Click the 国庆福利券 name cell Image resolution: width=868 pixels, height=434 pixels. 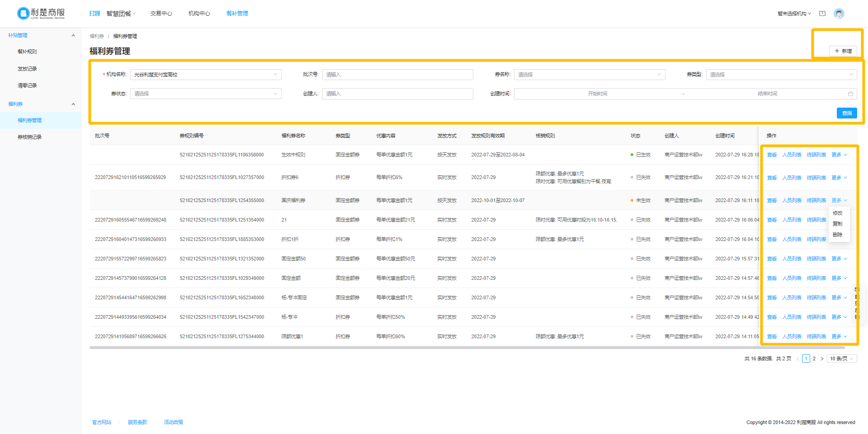[293, 200]
